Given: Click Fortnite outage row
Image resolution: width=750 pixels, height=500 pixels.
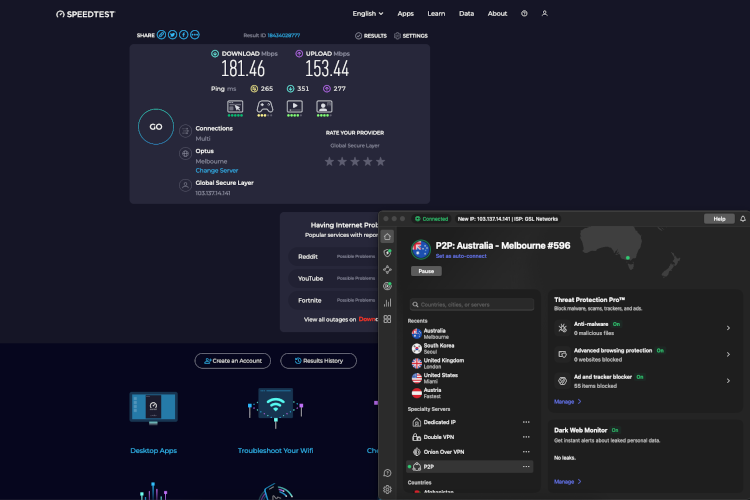Looking at the screenshot, I should 334,300.
